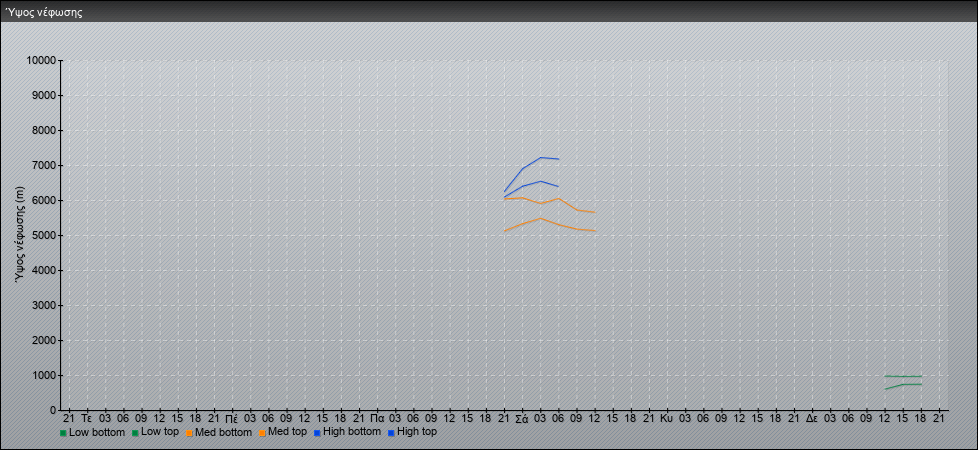Click the 6000 y-axis value
Image resolution: width=978 pixels, height=450 pixels.
[x=44, y=200]
